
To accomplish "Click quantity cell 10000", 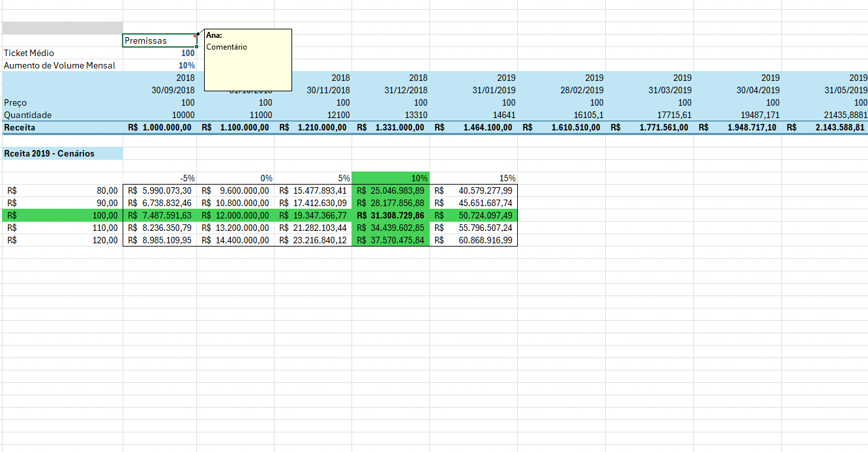I will pyautogui.click(x=160, y=115).
